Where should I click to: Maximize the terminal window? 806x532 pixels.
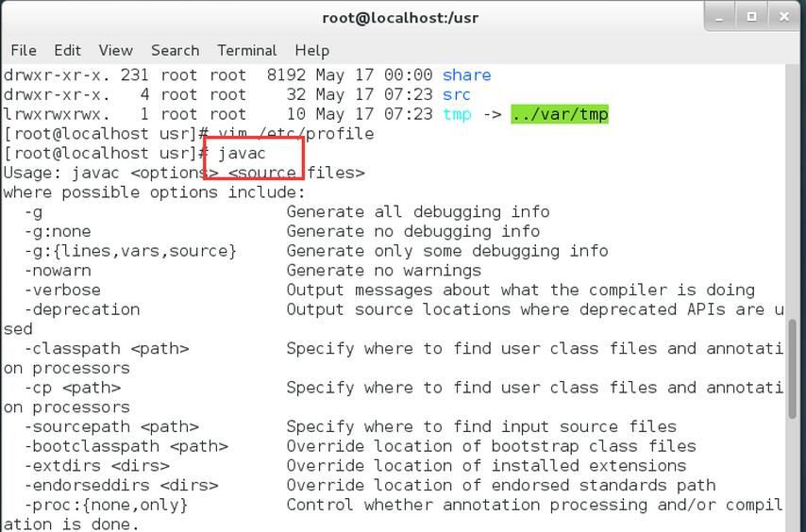[752, 16]
